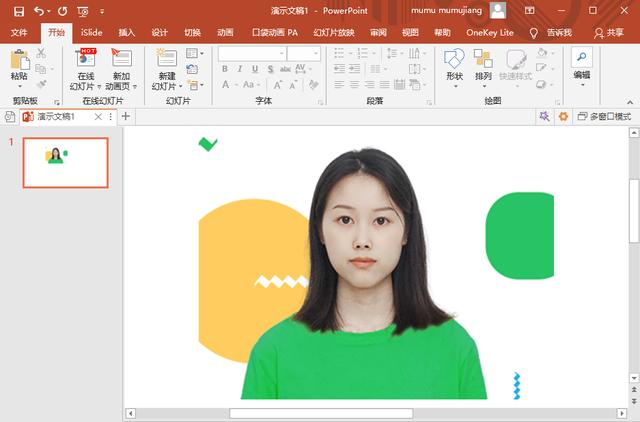Select slide 1 thumbnail
Image resolution: width=640 pixels, height=422 pixels.
click(x=66, y=162)
